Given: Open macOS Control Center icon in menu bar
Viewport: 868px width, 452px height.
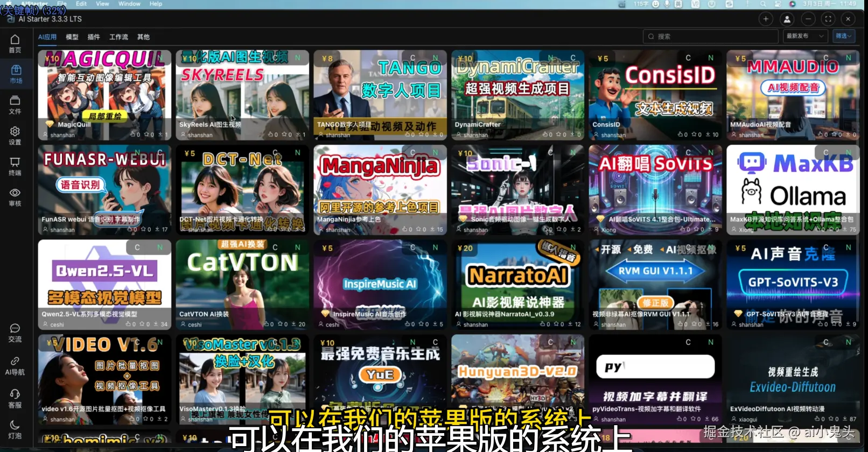Looking at the screenshot, I should pos(778,4).
